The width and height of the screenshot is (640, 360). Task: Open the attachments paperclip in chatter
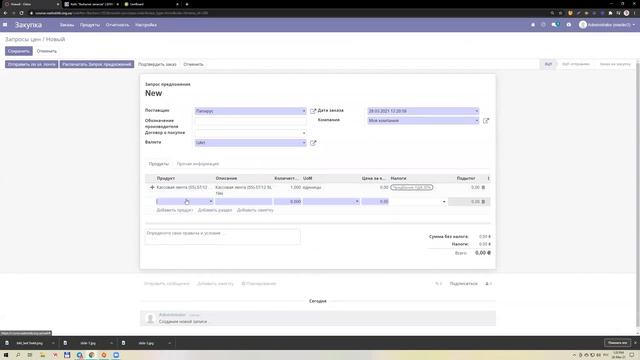(439, 284)
